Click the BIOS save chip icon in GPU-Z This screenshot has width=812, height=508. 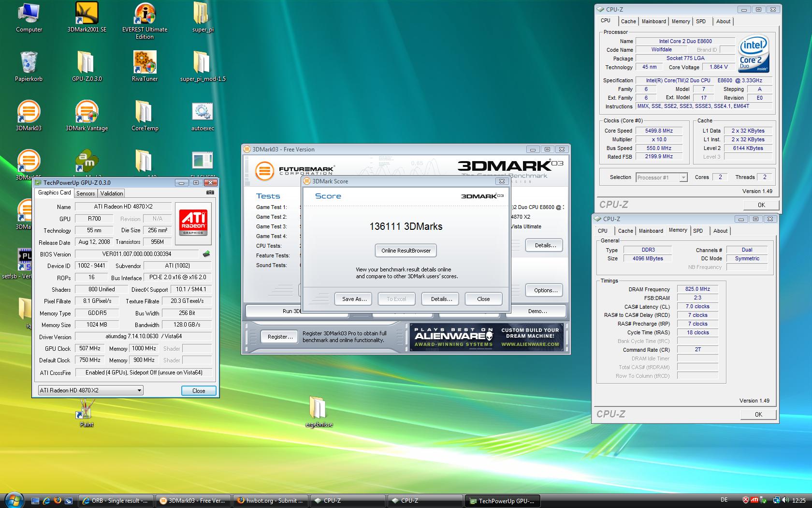point(206,254)
